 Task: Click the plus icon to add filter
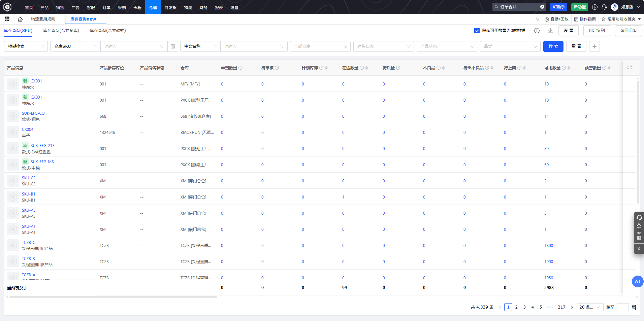click(x=594, y=46)
